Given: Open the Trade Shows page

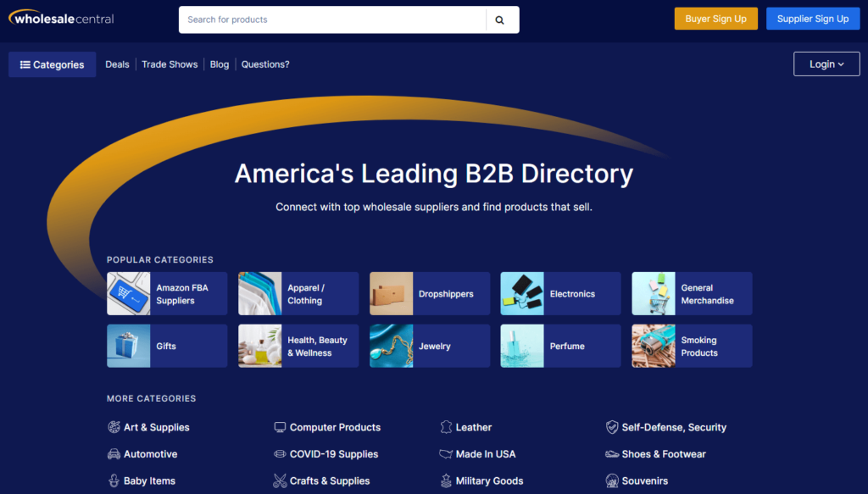Looking at the screenshot, I should (170, 64).
